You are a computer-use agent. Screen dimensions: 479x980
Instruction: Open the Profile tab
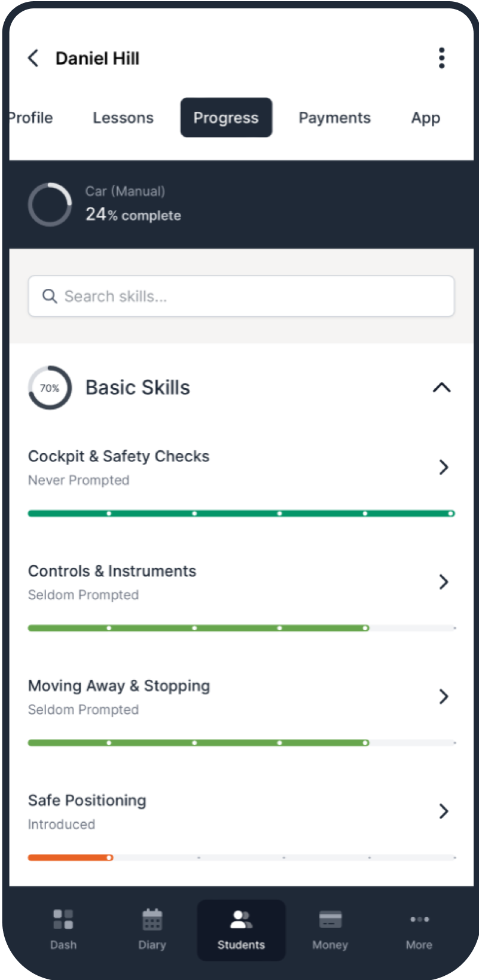31,118
